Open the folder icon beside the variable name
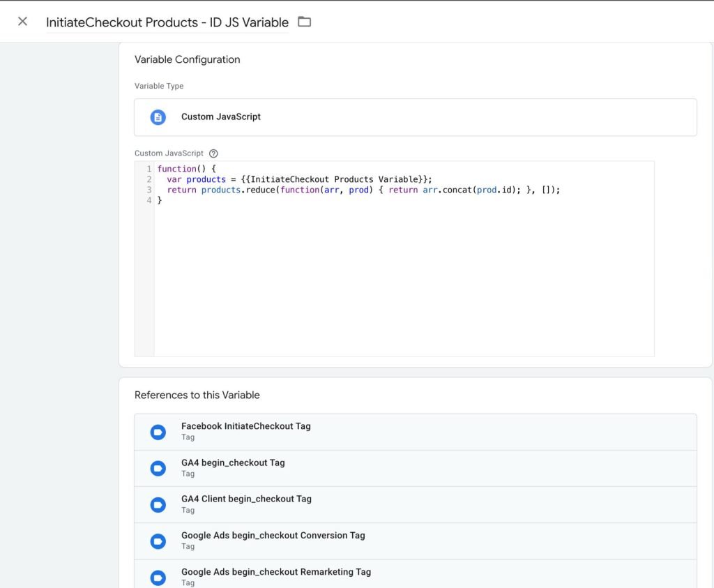Viewport: 714px width, 588px height. point(304,22)
